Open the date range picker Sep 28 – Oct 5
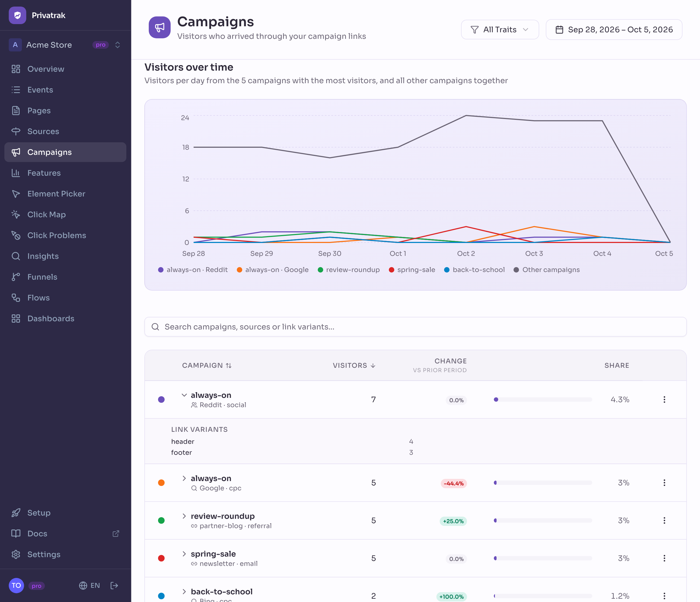This screenshot has width=700, height=602. (614, 30)
